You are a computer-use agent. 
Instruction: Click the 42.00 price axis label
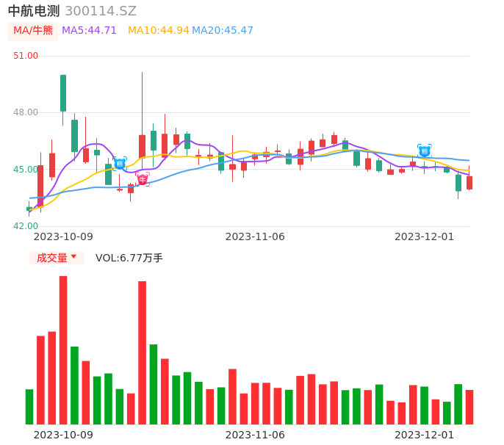26,226
